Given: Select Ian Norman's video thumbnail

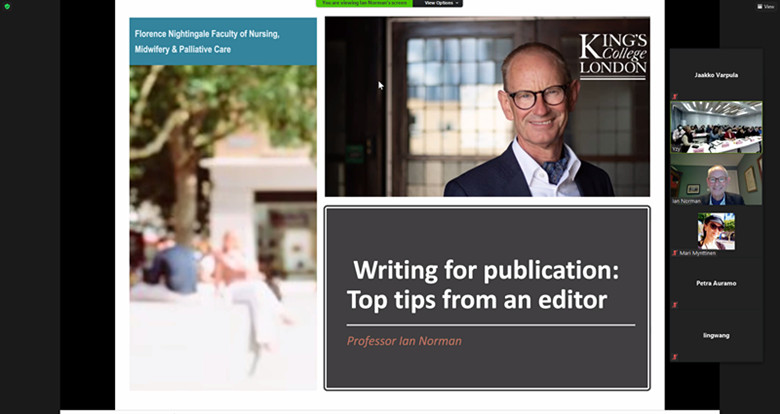Looking at the screenshot, I should point(716,179).
